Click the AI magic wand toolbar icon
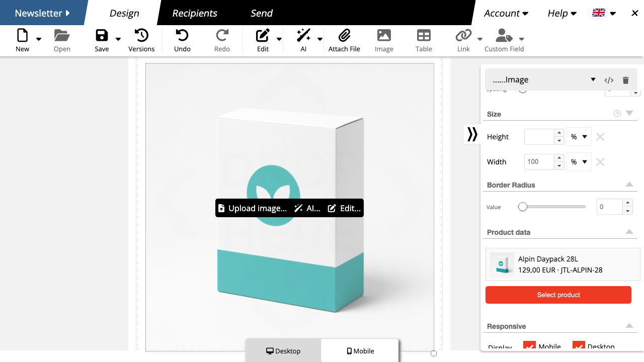This screenshot has width=644, height=362. (x=303, y=35)
